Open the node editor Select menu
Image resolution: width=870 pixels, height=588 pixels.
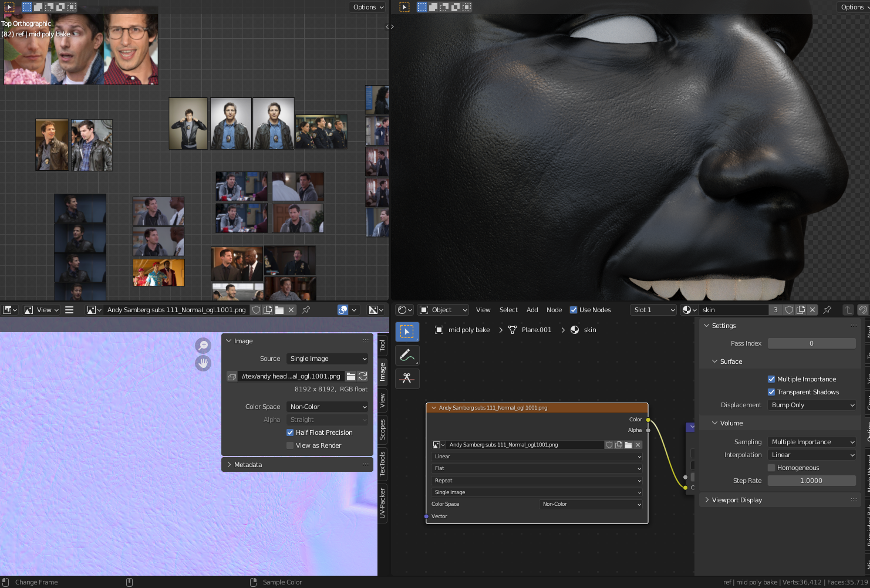pyautogui.click(x=508, y=310)
